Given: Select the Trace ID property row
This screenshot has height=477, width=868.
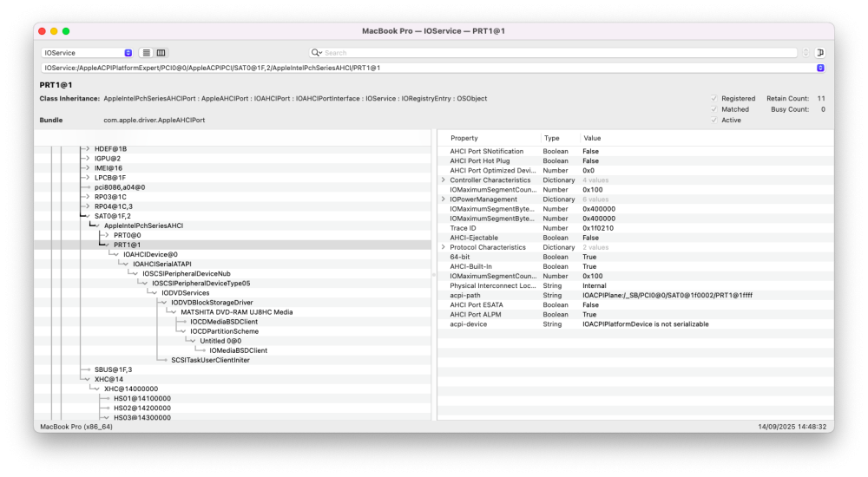Looking at the screenshot, I should (635, 228).
